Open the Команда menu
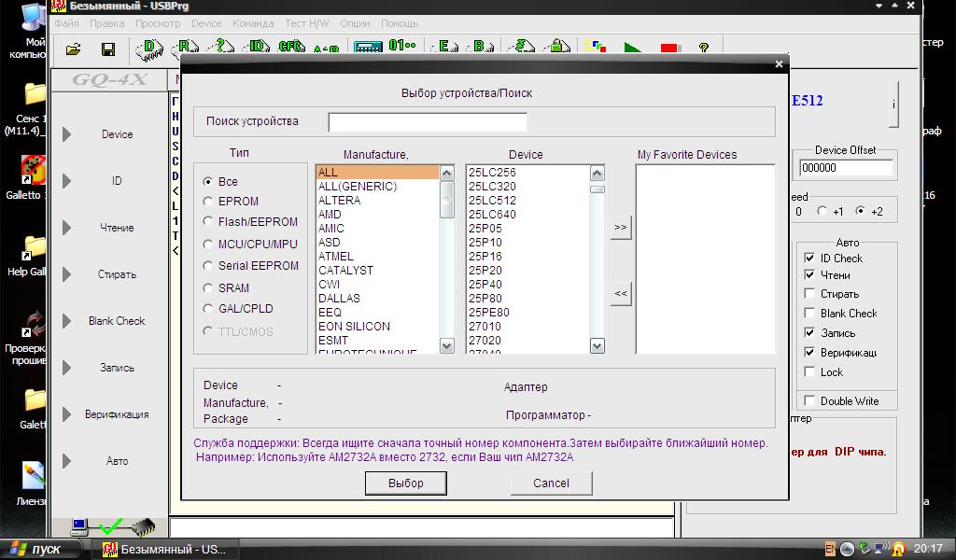 [253, 23]
